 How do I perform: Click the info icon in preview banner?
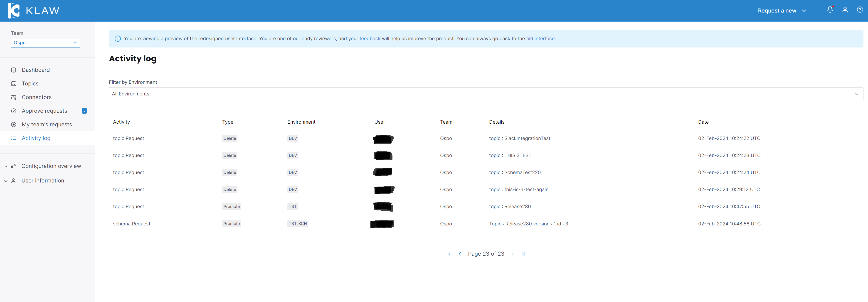point(118,39)
